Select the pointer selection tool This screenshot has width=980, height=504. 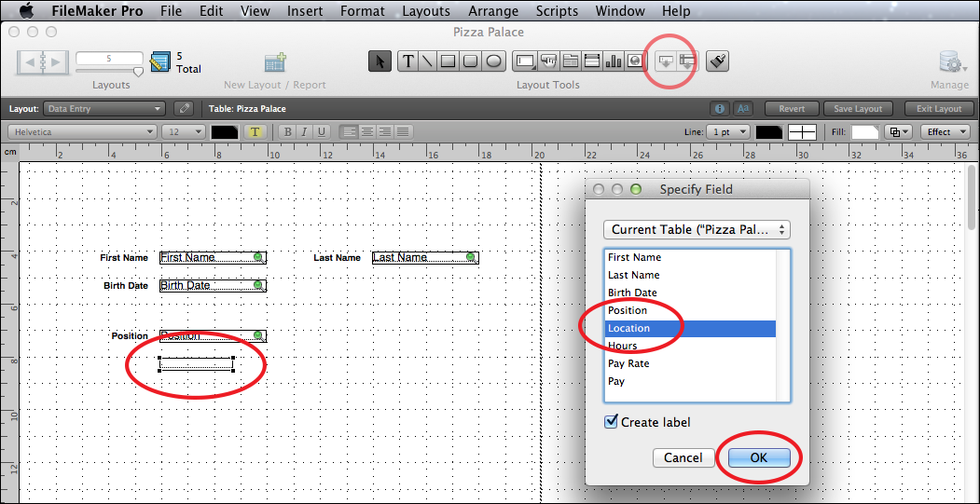[380, 61]
